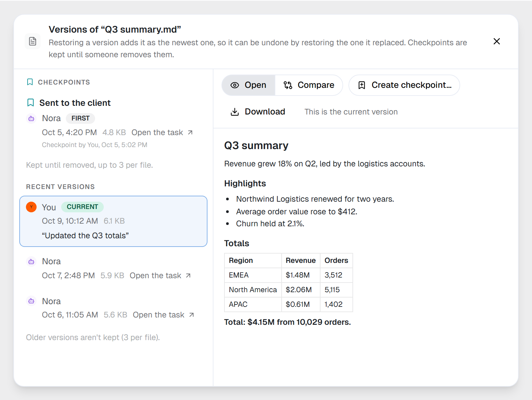Screen dimensions: 532x400
Task: Click Checkpoint by You, Oct 5, 5:02 PM
Action: click(94, 145)
